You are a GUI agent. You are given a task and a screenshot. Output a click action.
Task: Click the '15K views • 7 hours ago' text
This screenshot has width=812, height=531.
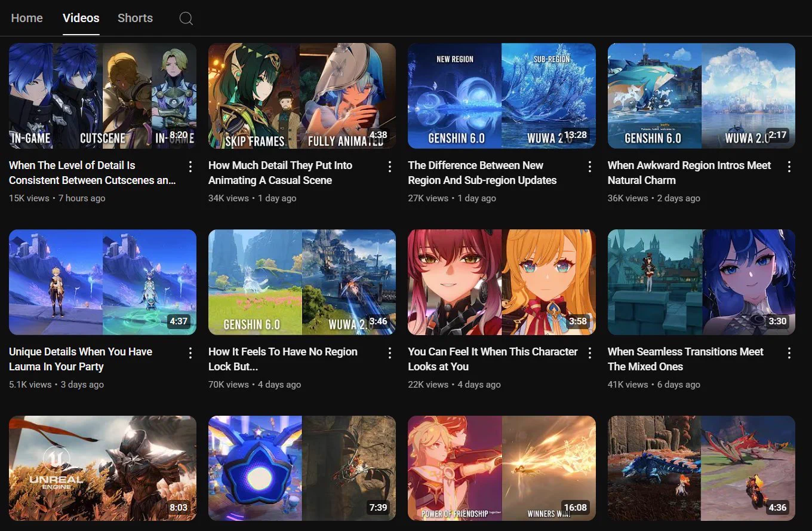(57, 198)
